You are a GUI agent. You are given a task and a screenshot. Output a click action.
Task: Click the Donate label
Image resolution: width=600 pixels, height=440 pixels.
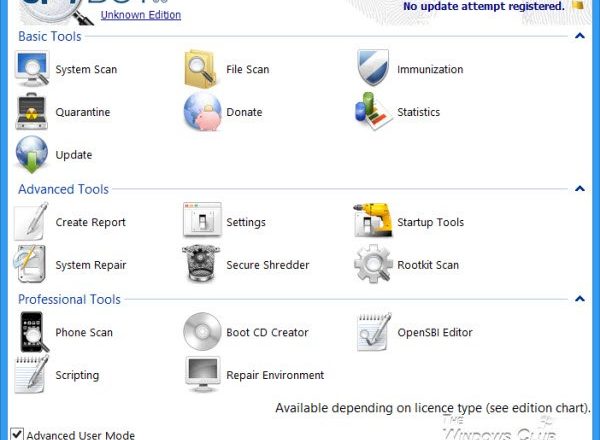pos(244,112)
